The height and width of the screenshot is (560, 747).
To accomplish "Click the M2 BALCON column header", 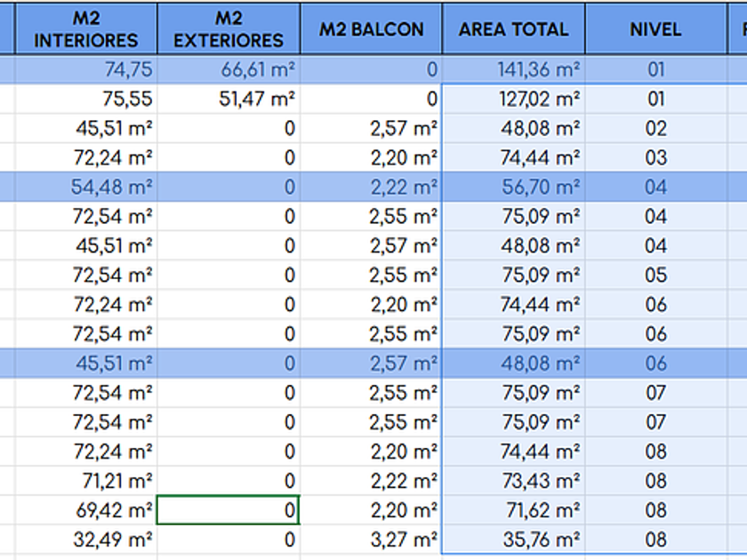I will click(371, 29).
